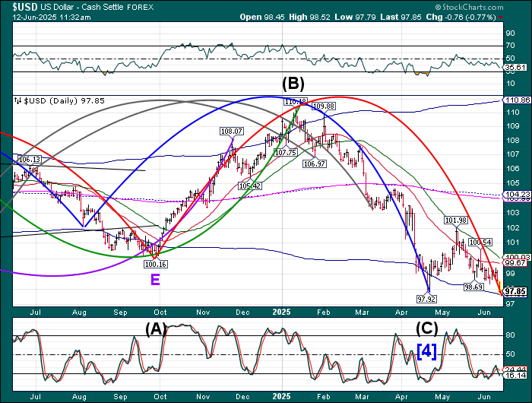
Task: Click the 110.18 peak price label
Action: [295, 101]
